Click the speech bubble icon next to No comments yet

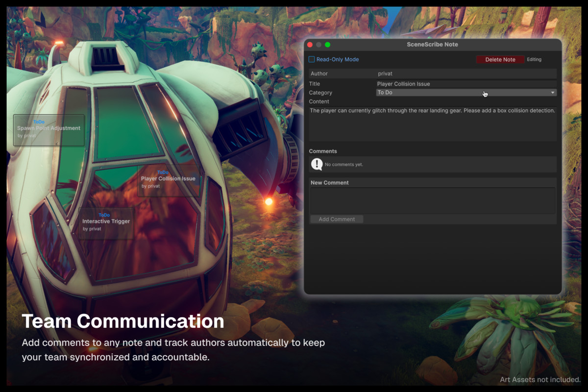click(x=316, y=164)
